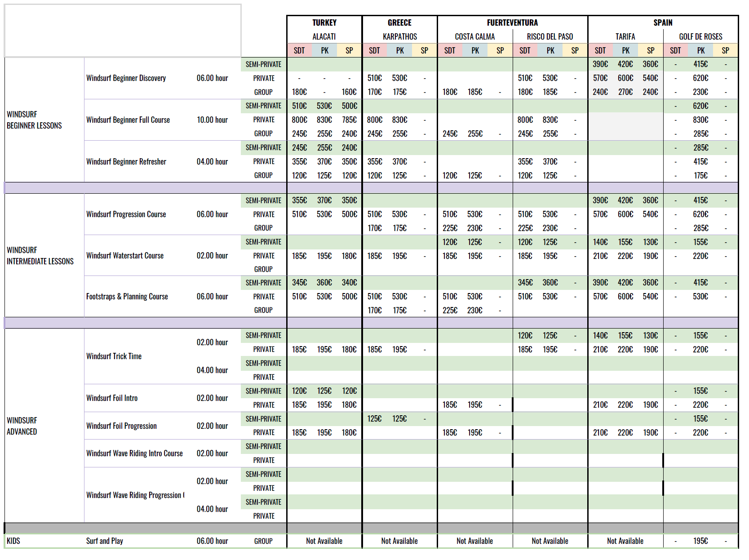Viewport: 749px width, 560px height.
Task: Select the Windsurf Foil Progression course name
Action: point(121,426)
